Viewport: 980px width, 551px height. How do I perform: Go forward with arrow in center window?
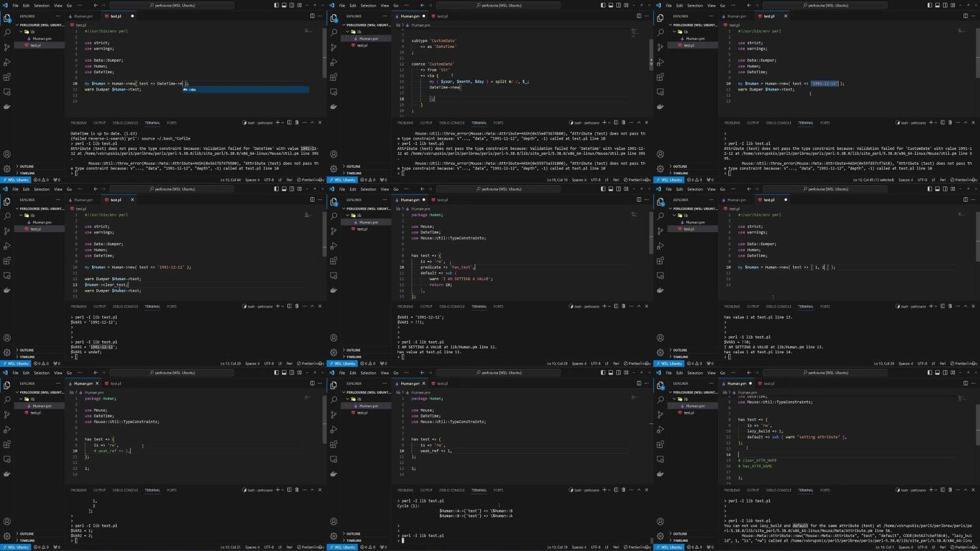pos(431,189)
